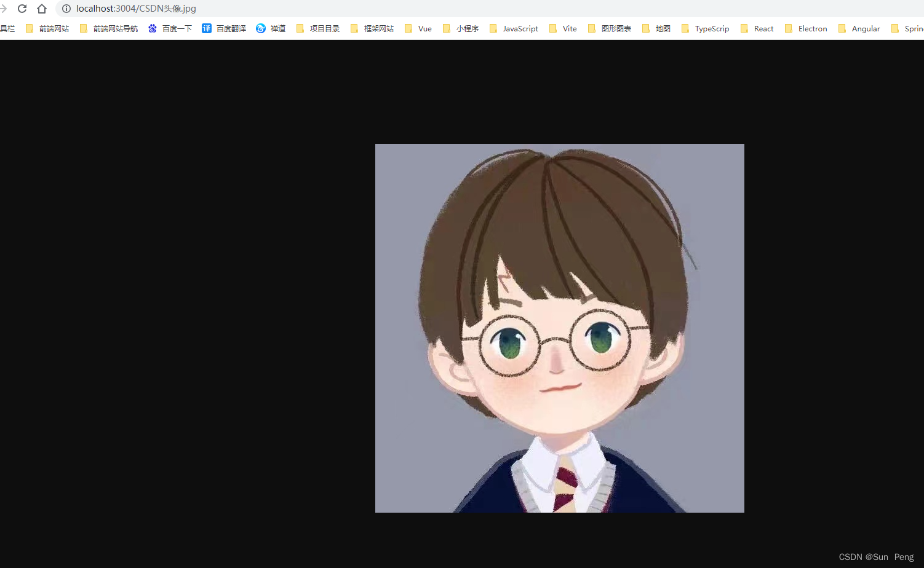Open the 图形图表 bookmark folder

610,28
